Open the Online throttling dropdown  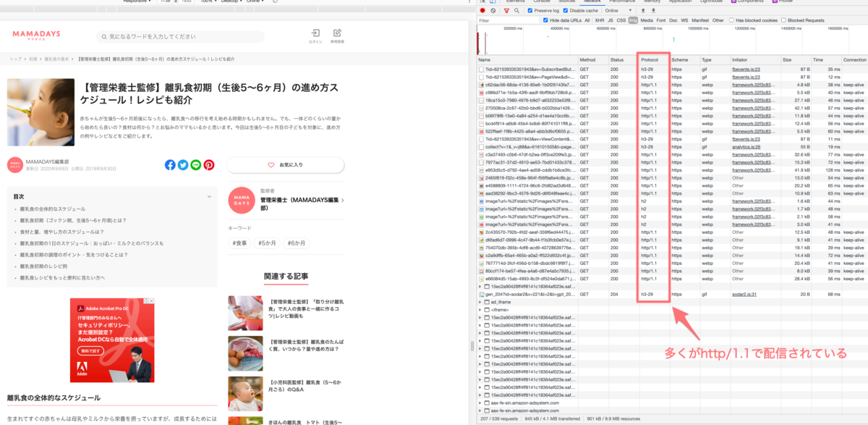coord(618,11)
